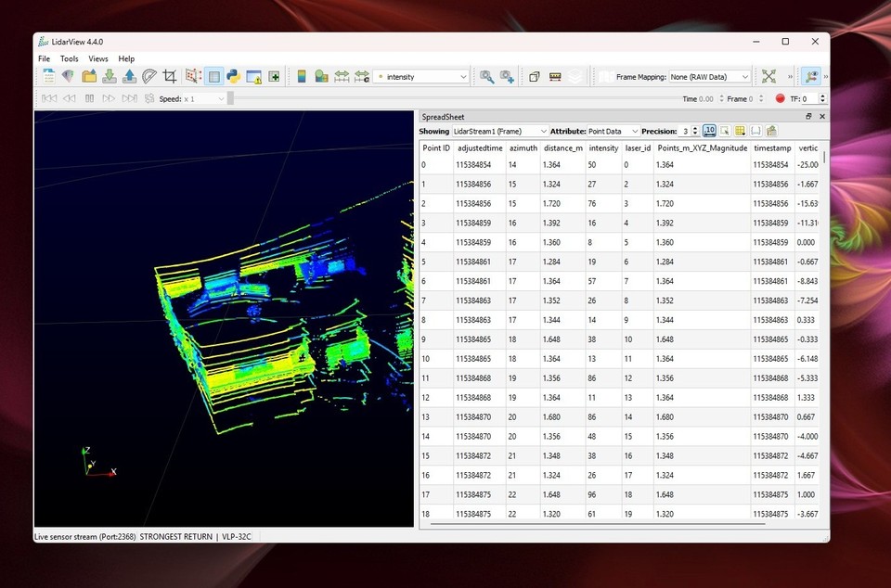Open the Showing LidarStream1 dropdown
This screenshot has height=588, width=891.
(x=500, y=131)
